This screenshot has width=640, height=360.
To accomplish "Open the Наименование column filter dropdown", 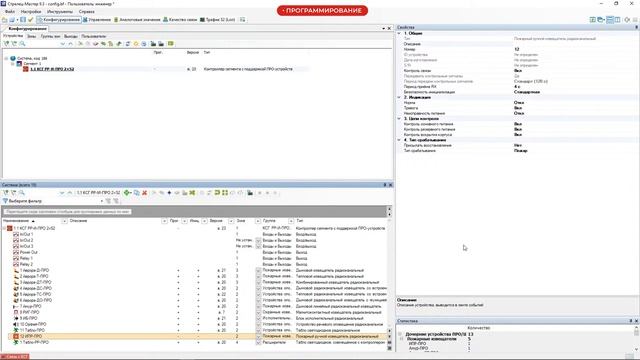I will click(x=64, y=221).
